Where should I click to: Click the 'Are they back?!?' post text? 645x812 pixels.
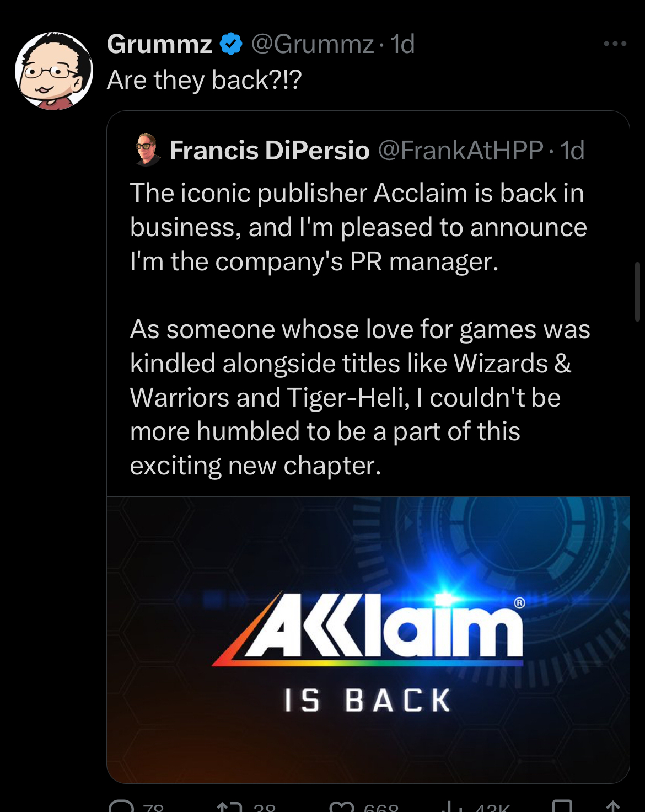(205, 80)
